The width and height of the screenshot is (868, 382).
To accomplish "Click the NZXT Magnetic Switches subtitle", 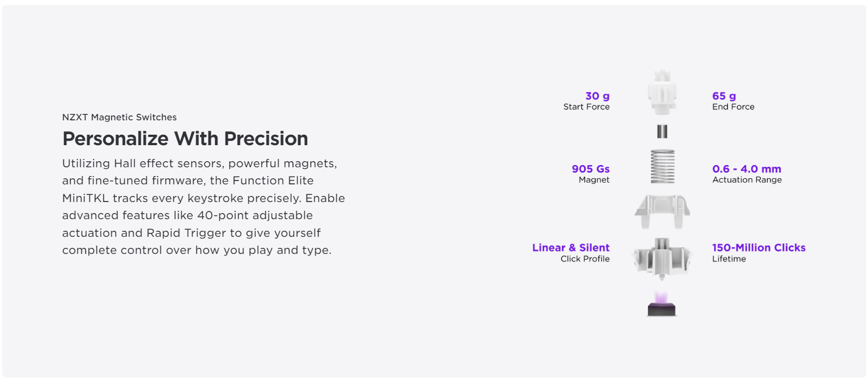I will pos(120,117).
